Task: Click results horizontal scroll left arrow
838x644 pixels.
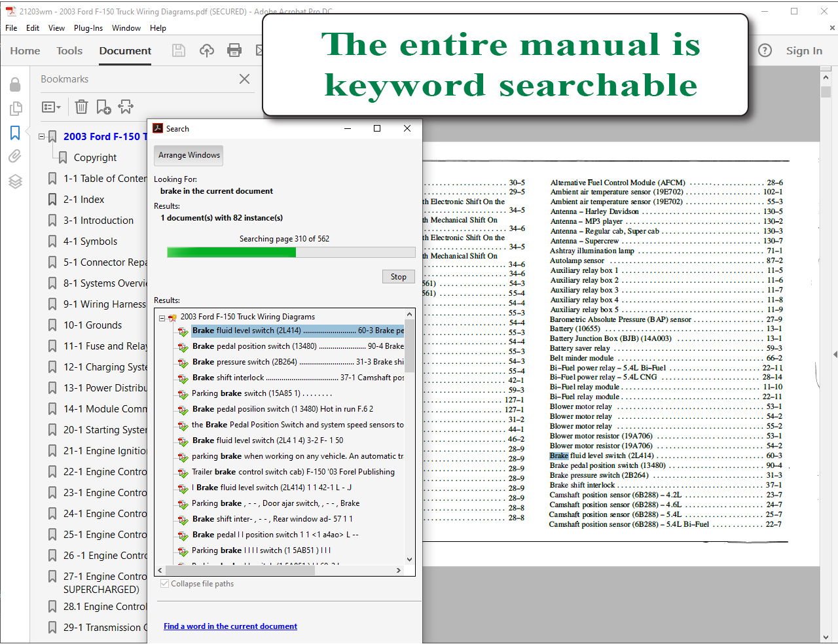Action: tap(160, 571)
